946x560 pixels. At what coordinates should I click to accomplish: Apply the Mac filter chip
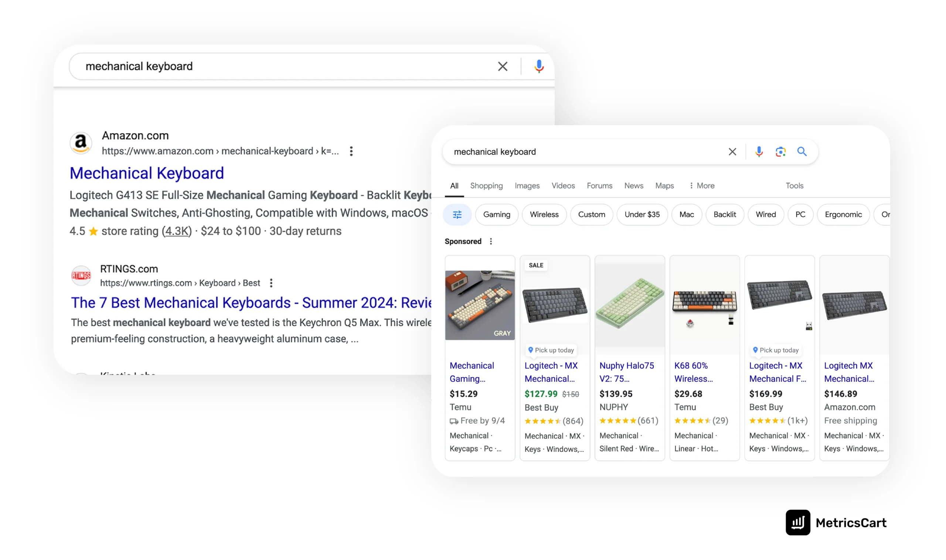click(686, 214)
